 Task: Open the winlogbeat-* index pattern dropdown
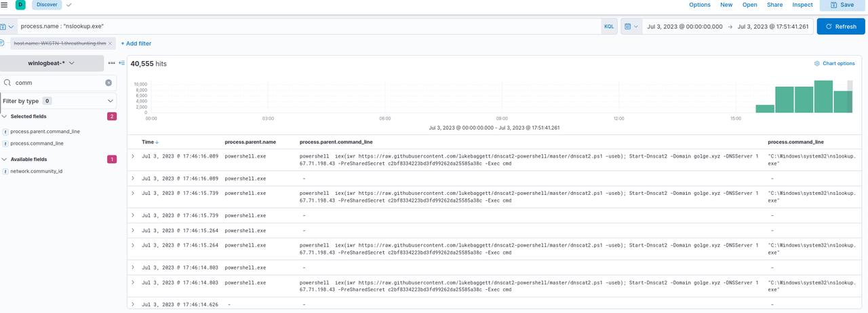[52, 63]
